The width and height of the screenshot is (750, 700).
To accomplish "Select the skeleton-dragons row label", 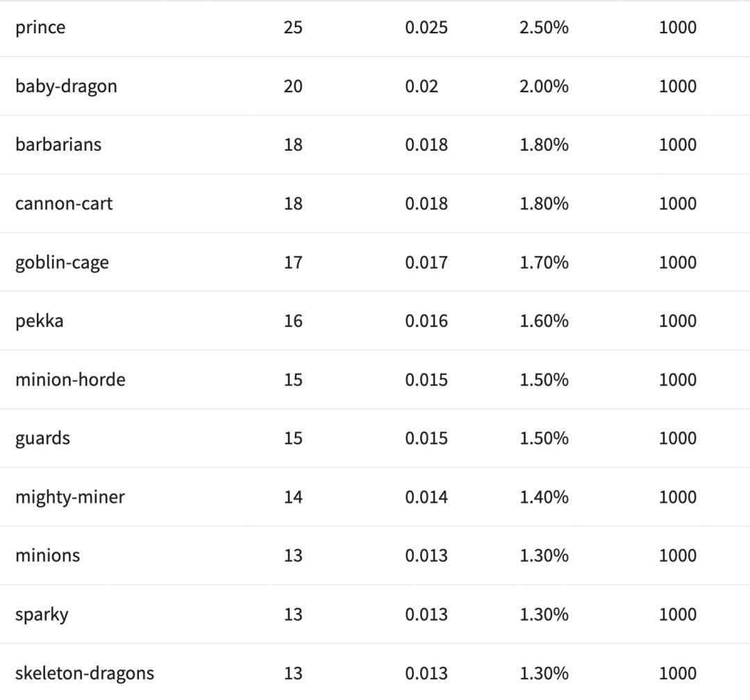I will click(x=85, y=673).
